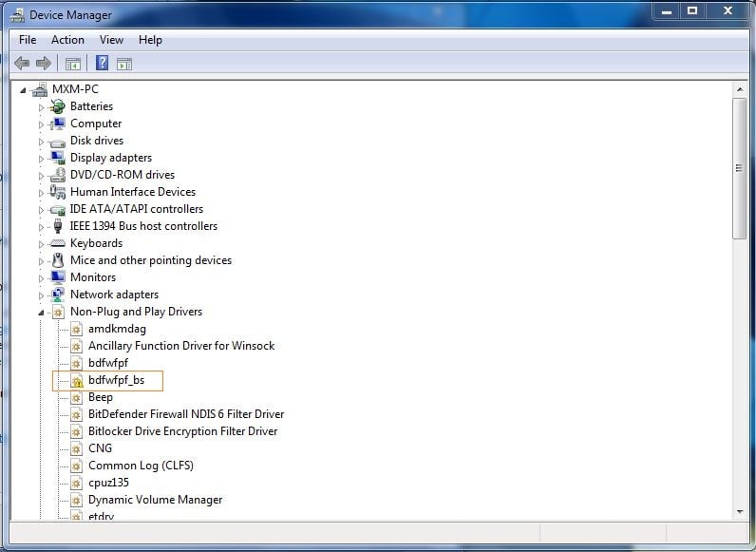Click the vertical scrollbar thumb
This screenshot has height=552, width=756.
tap(740, 168)
